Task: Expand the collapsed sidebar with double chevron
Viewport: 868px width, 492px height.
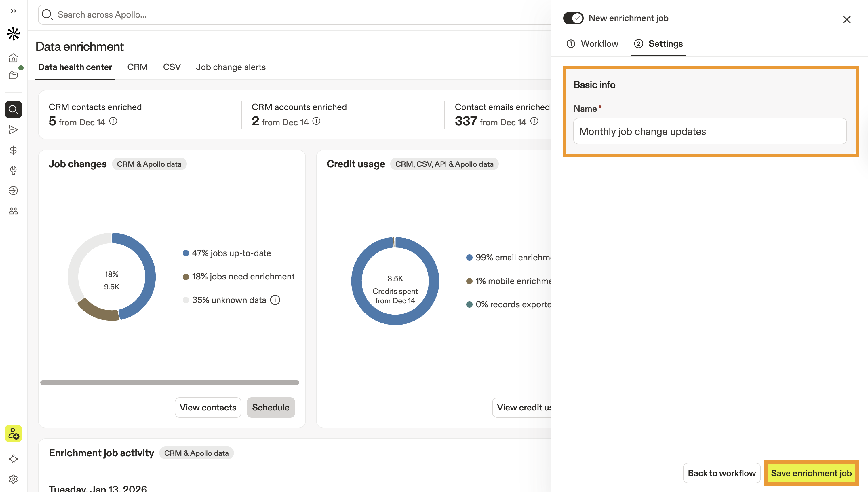Action: tap(13, 11)
